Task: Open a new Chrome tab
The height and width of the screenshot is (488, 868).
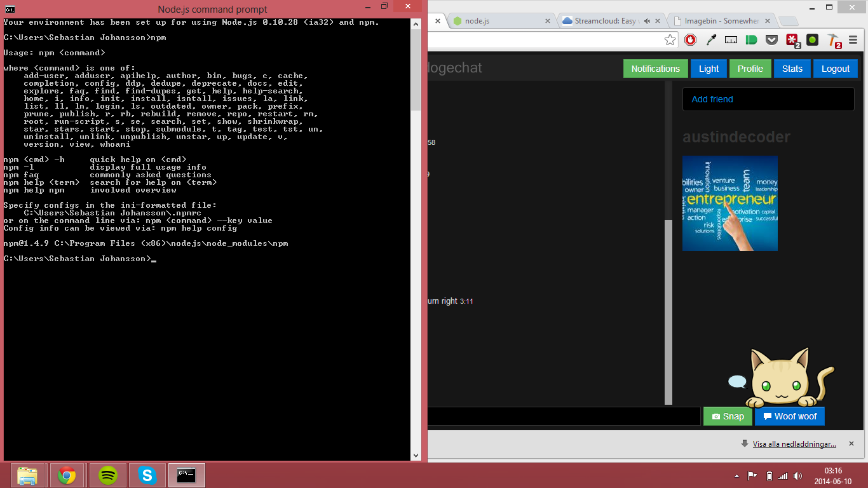Action: click(788, 22)
